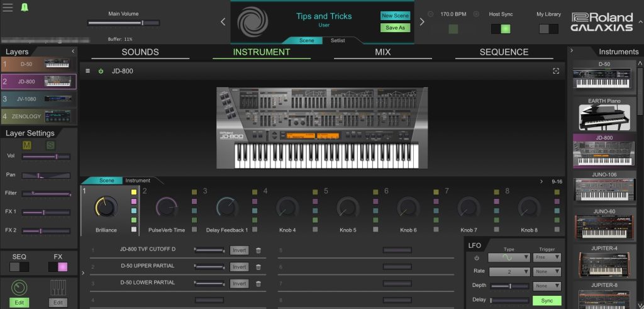Image resolution: width=644 pixels, height=309 pixels.
Task: Toggle the Host Sync switch
Action: 501,29
